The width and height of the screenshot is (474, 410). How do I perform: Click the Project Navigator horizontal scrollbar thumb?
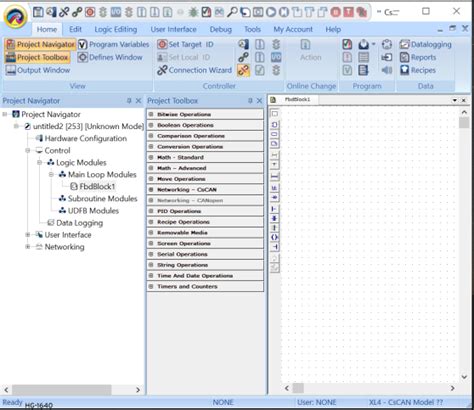(62, 390)
